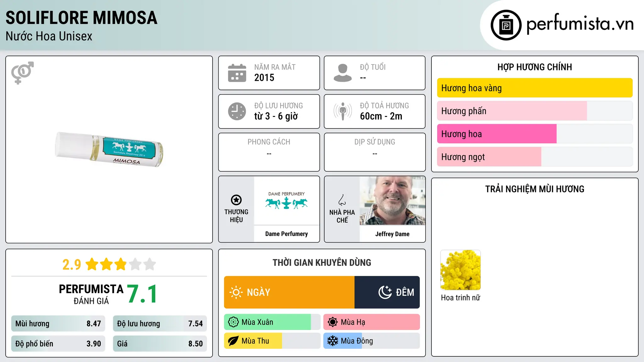Click the summer sun icon
This screenshot has width=644, height=362.
coord(333,322)
